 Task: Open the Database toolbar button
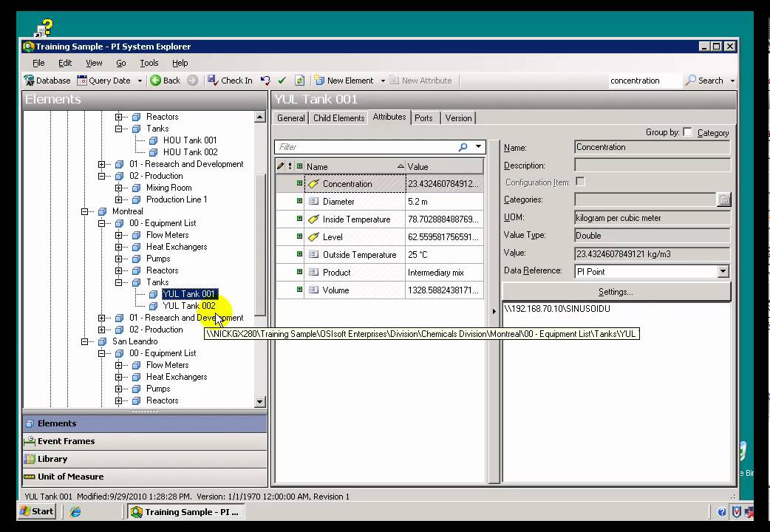47,81
